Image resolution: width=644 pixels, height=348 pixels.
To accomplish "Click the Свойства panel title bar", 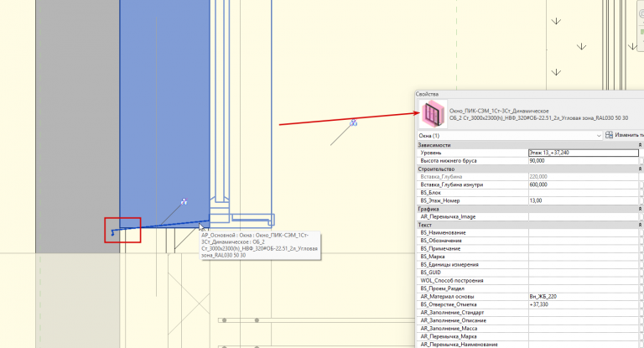I will (530, 94).
